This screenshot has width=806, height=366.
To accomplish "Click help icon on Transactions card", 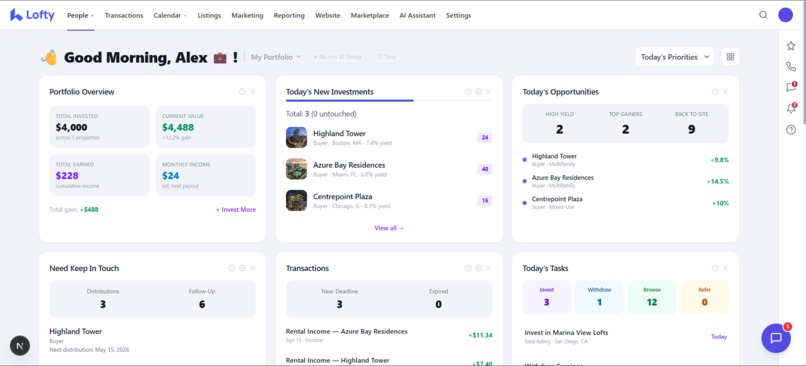I will coord(468,268).
